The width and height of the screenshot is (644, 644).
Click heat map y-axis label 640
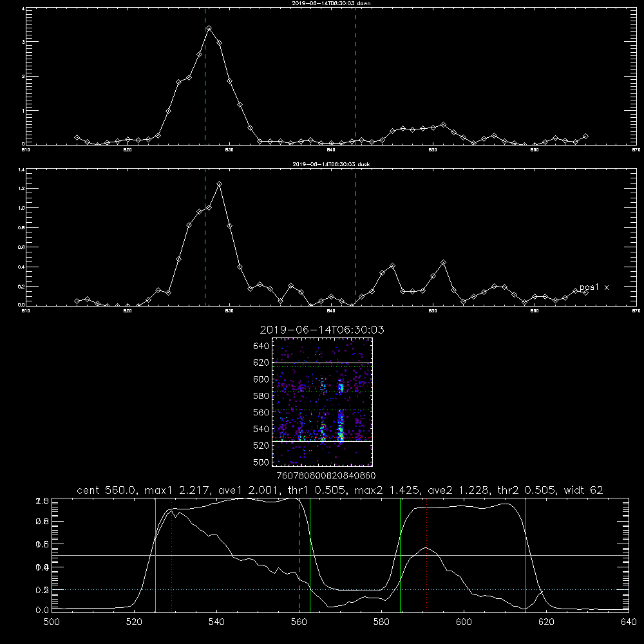tap(261, 346)
